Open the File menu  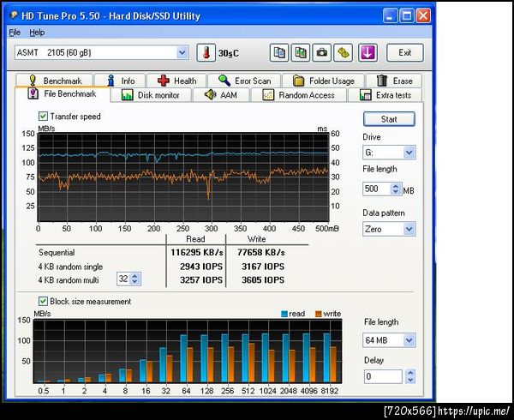pos(15,33)
